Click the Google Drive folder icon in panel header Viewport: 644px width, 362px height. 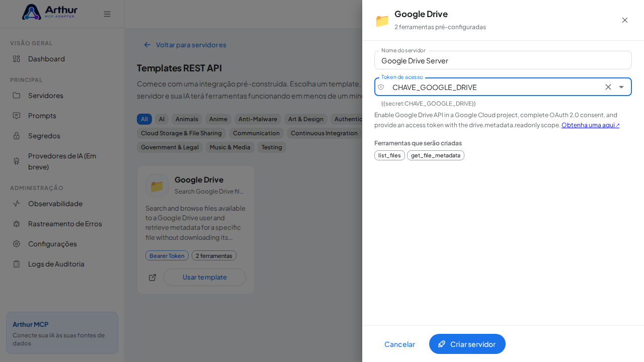(382, 21)
